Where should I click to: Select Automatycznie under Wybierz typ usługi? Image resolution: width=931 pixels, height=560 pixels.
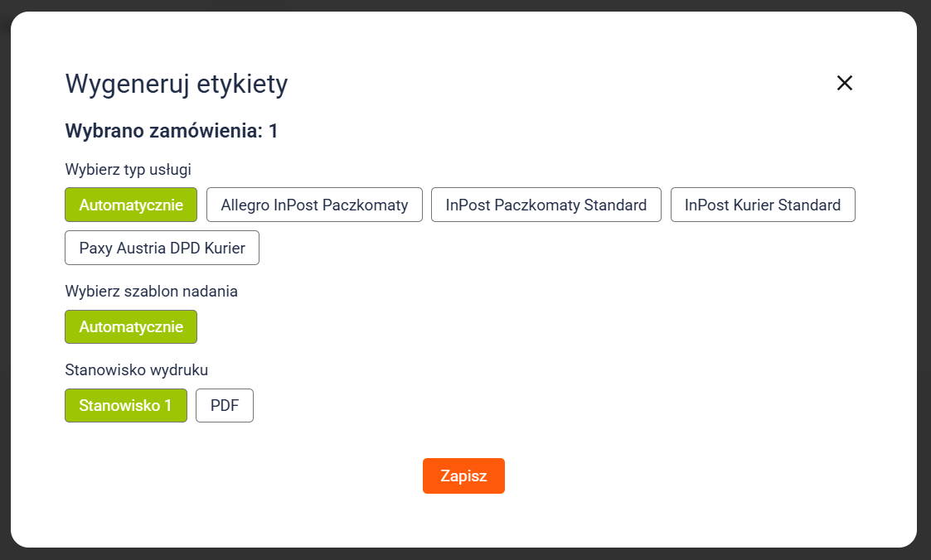(x=131, y=205)
